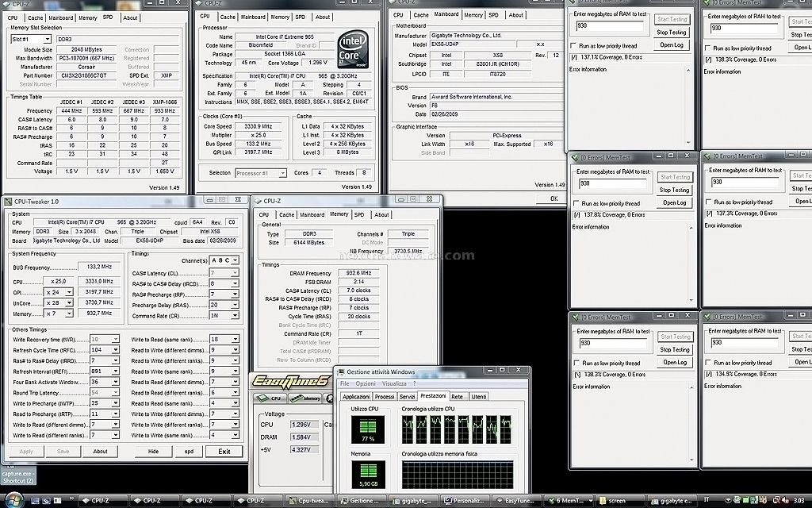This screenshot has height=508, width=812.
Task: Open the Slot #1 dropdown in CPU-Z SPD
Action: click(x=47, y=39)
